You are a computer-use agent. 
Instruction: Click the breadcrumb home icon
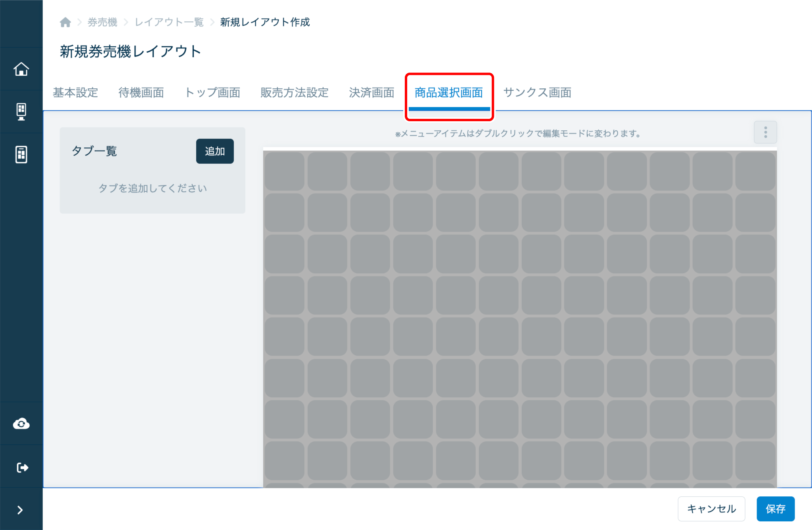(x=65, y=22)
